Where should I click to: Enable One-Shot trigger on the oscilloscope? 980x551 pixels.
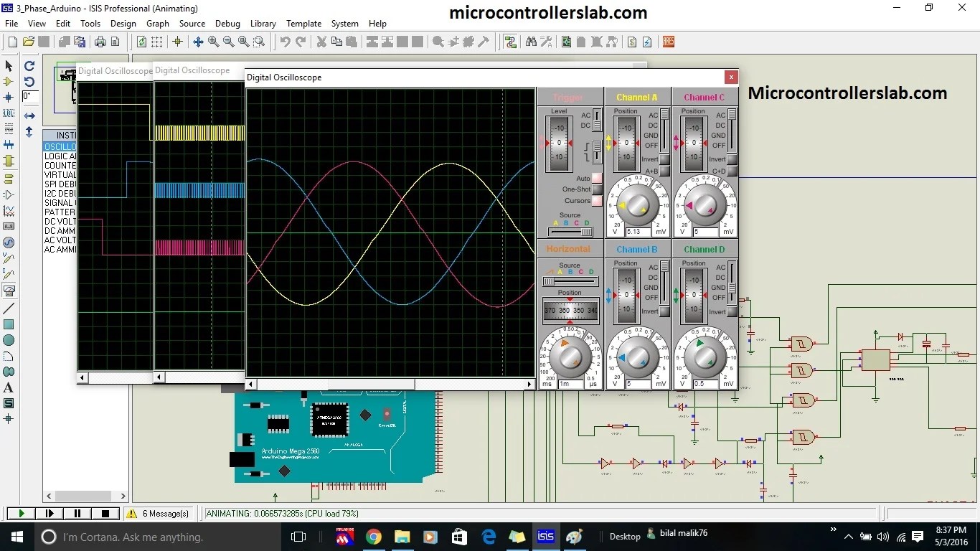pyautogui.click(x=595, y=189)
